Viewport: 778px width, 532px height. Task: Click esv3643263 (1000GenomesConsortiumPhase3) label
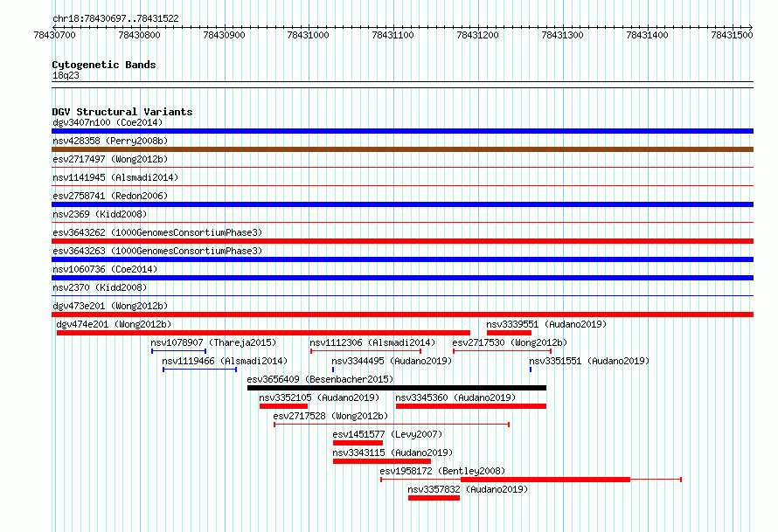(x=157, y=251)
